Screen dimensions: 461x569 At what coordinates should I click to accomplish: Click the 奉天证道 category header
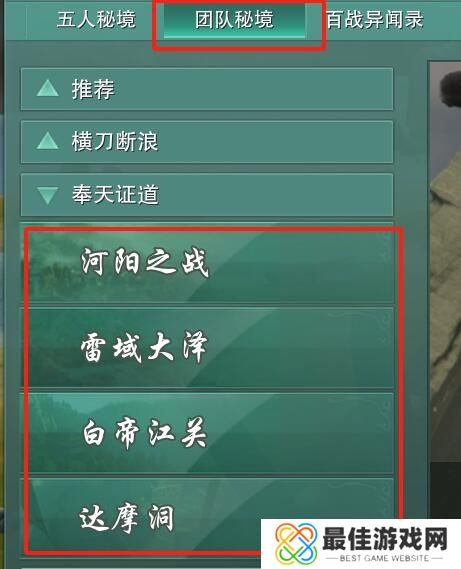coord(207,195)
